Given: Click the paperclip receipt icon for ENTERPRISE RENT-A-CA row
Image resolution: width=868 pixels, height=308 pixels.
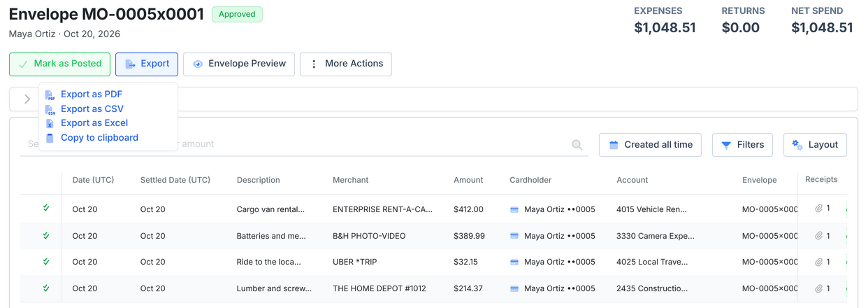Looking at the screenshot, I should point(818,209).
